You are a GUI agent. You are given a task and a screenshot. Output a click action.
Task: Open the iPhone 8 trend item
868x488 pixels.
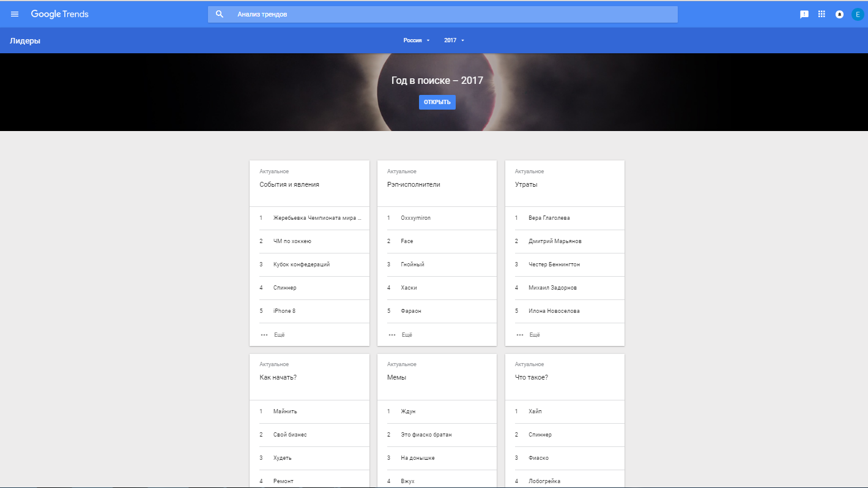[284, 311]
